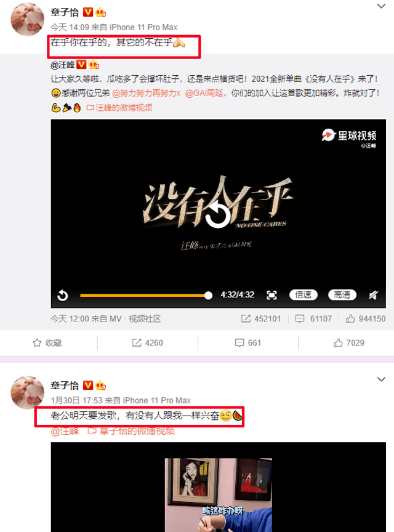Like original post with 944150 likes
This screenshot has height=532, width=394.
(x=366, y=318)
